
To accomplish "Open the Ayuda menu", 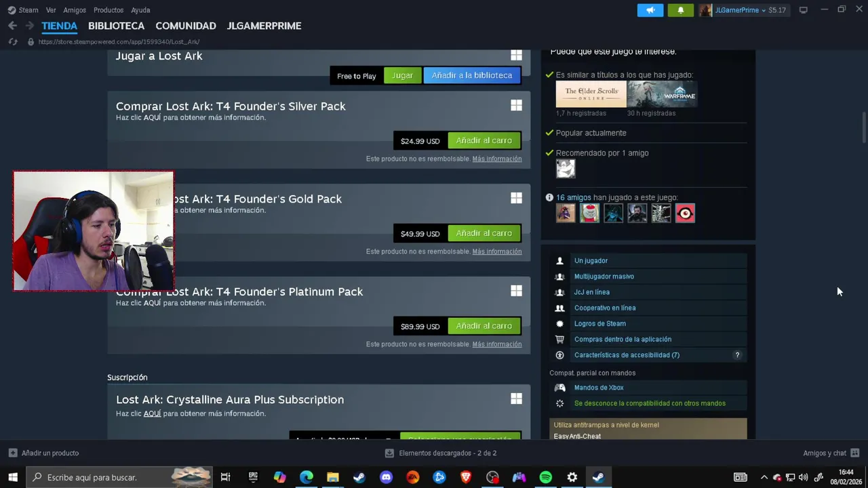I will tap(140, 10).
